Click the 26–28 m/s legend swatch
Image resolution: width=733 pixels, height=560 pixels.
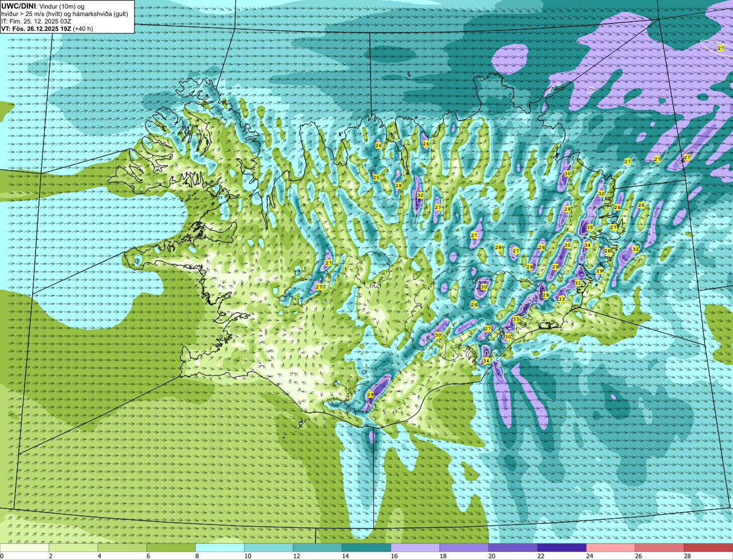pyautogui.click(x=660, y=547)
